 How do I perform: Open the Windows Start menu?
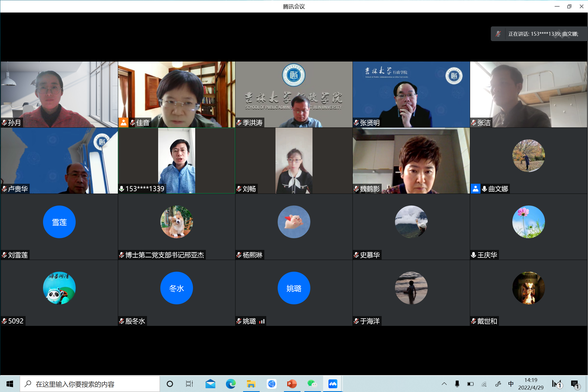10,384
